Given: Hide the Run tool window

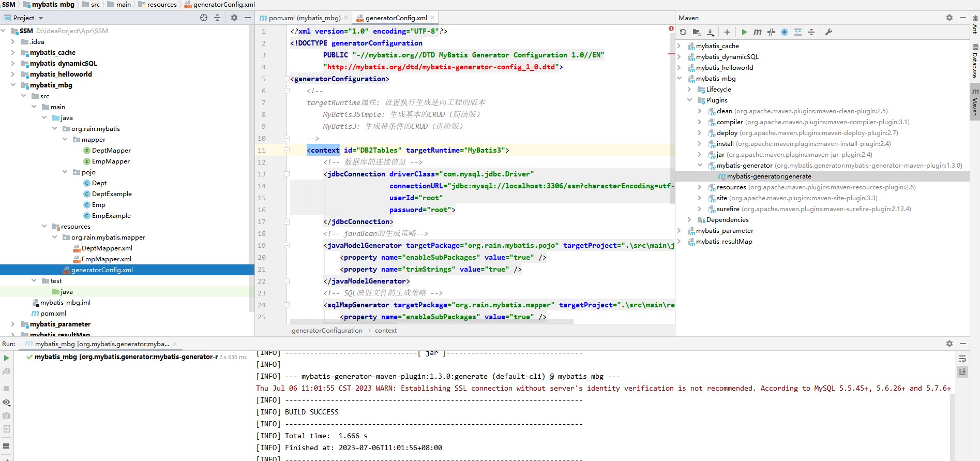Looking at the screenshot, I should (x=963, y=344).
